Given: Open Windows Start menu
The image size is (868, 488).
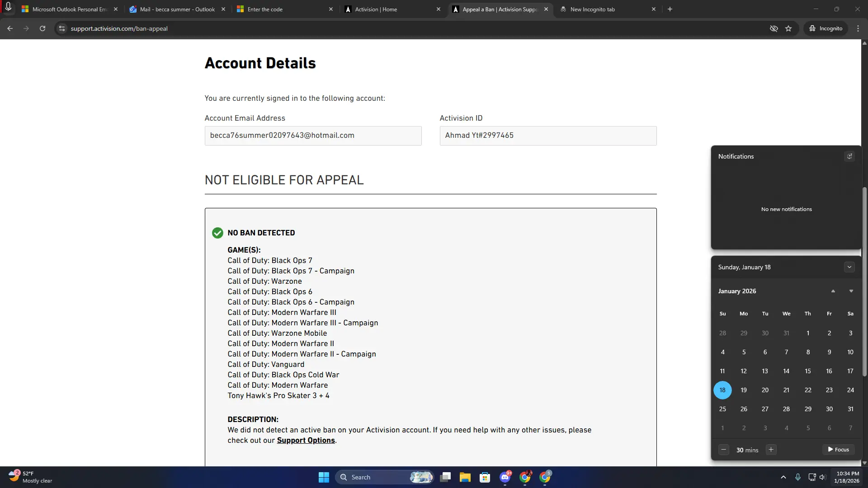Looking at the screenshot, I should pos(324,477).
